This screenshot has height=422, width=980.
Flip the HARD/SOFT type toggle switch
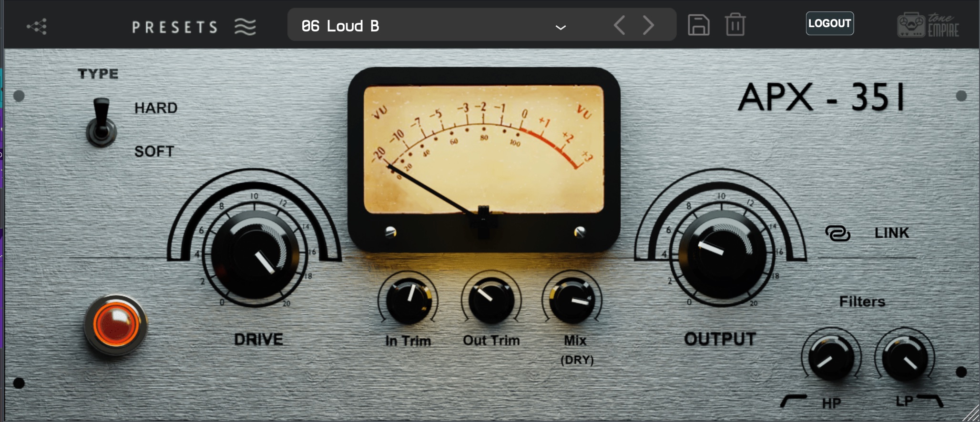[x=101, y=122]
